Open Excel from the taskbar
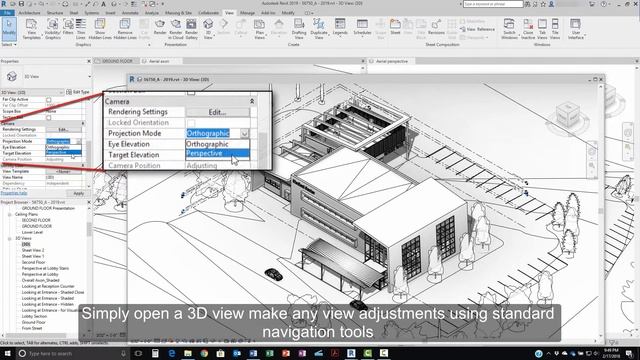 pos(269,353)
